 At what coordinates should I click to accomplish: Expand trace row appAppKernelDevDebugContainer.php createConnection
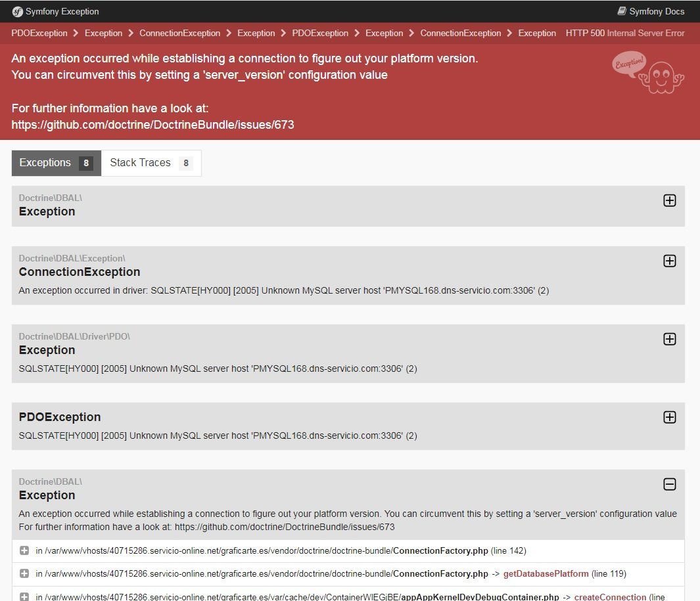(24, 596)
